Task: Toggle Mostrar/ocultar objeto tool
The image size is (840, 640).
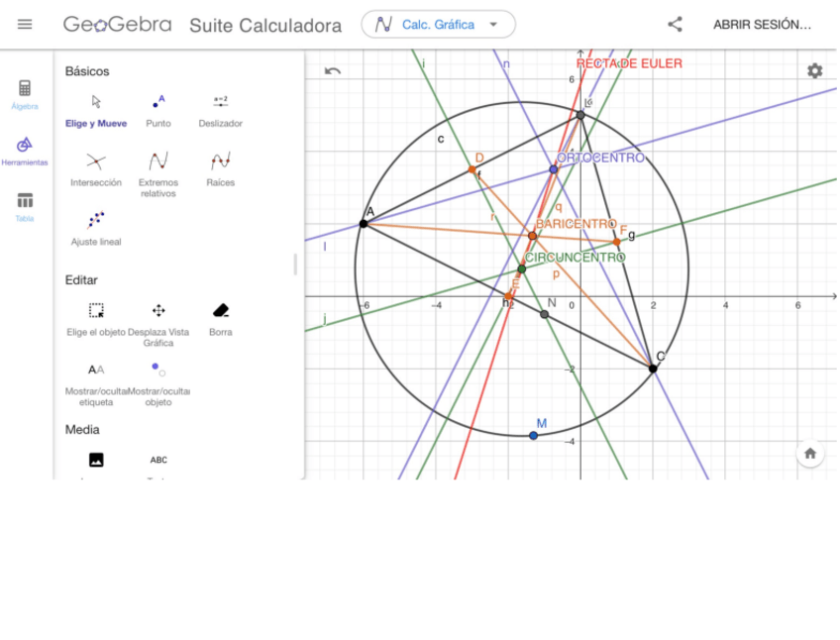Action: [158, 371]
